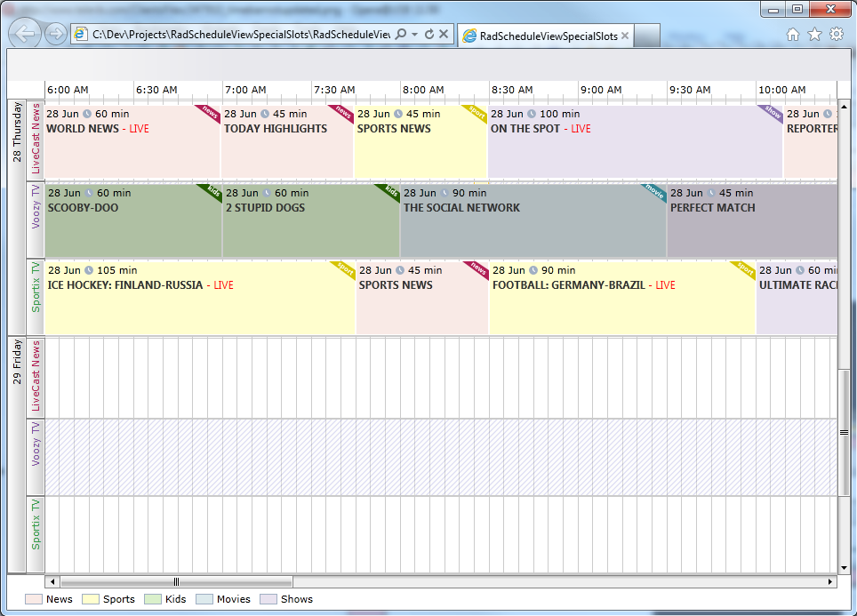Click the clock icon on WORLD NEWS
Viewport: 857px width, 616px height.
(x=87, y=114)
